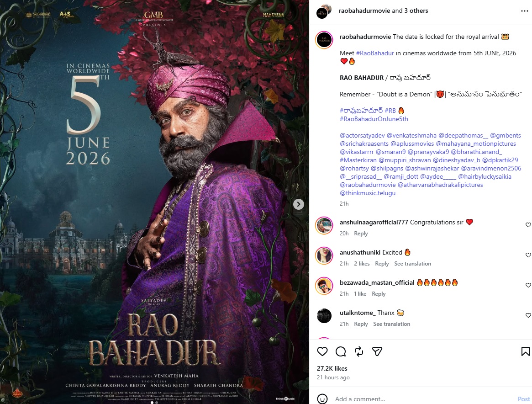Save post with bookmark icon
The height and width of the screenshot is (404, 532).
(525, 351)
